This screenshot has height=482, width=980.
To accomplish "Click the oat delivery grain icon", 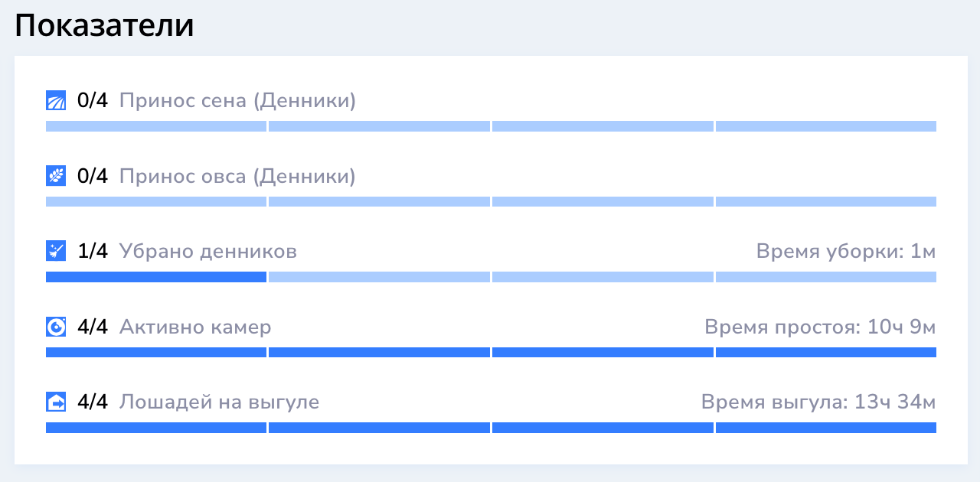I will (56, 176).
